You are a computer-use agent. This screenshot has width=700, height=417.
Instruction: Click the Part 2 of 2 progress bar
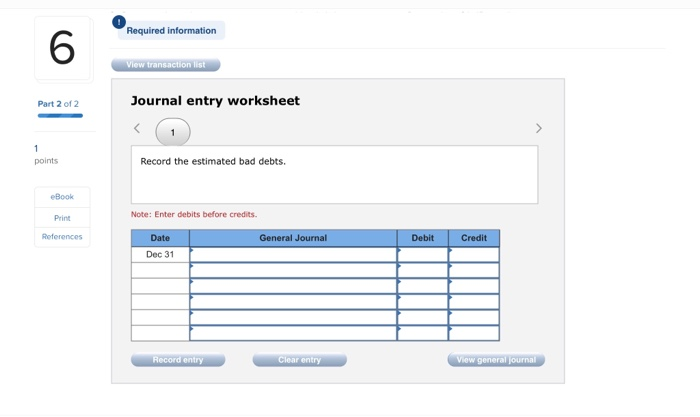[60, 116]
